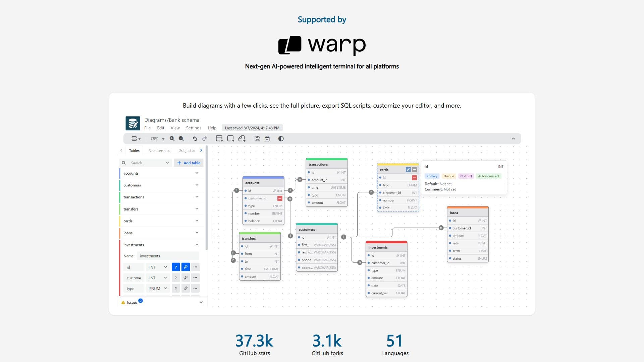Screen dimensions: 644x362
Task: Expand the transactions table entry
Action: (x=197, y=197)
